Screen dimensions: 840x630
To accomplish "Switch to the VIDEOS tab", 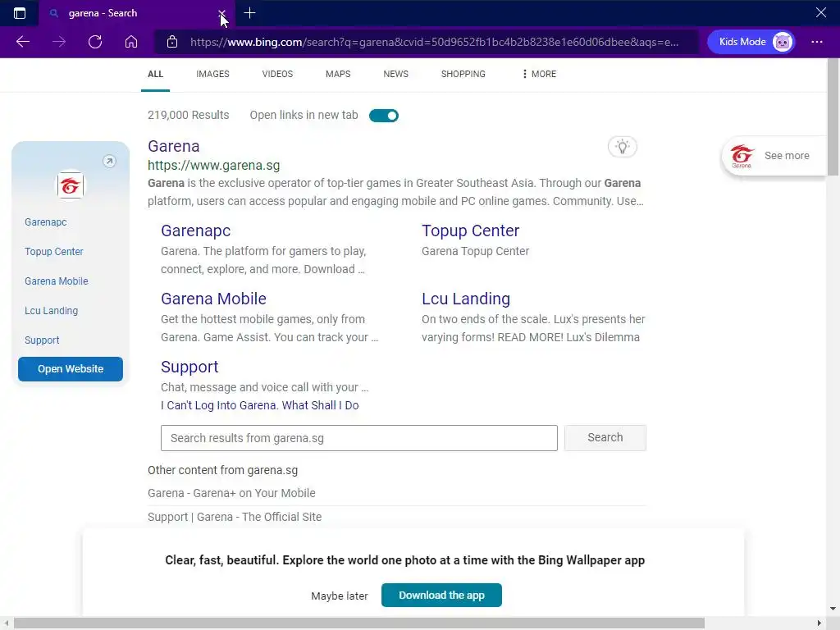I will point(277,74).
